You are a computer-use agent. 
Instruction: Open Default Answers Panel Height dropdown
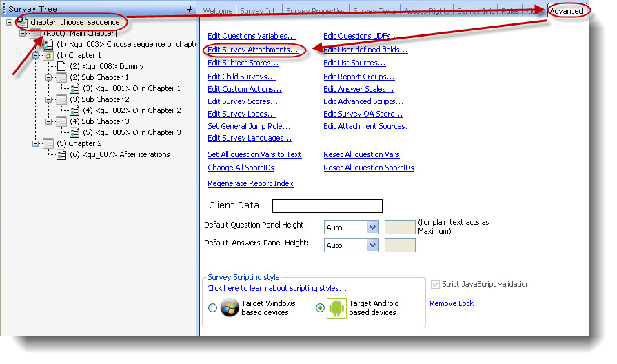(372, 245)
